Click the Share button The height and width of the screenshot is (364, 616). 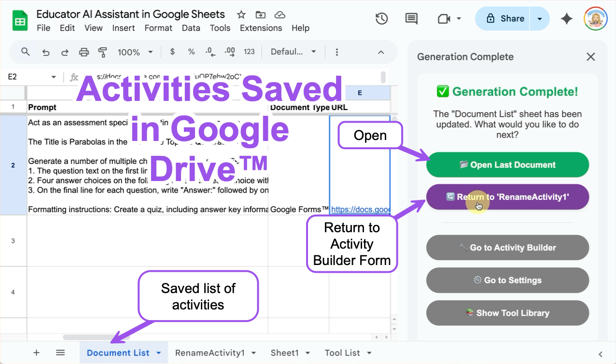[x=503, y=19]
